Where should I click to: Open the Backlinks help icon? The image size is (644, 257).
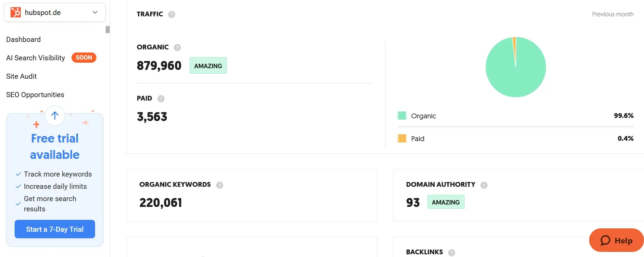pyautogui.click(x=451, y=252)
